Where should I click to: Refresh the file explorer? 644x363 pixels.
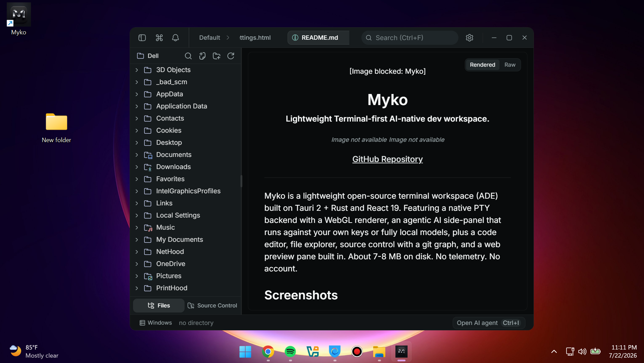tap(231, 56)
